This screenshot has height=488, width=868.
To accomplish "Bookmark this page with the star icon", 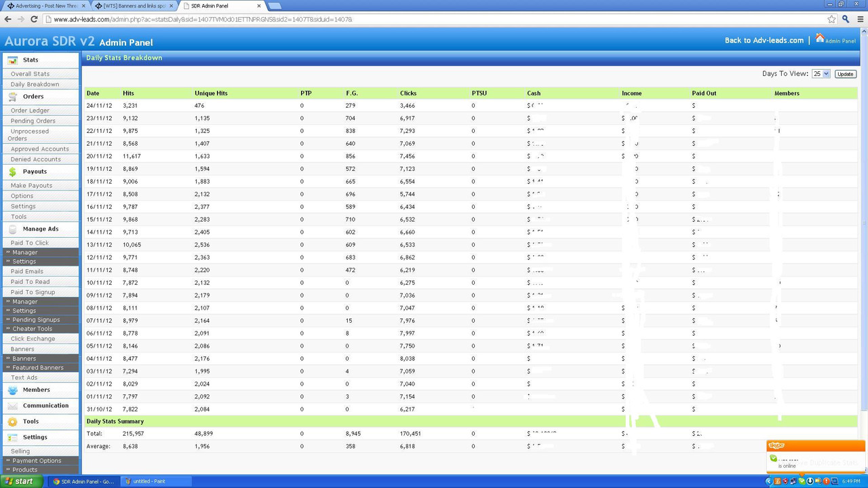I will point(831,19).
